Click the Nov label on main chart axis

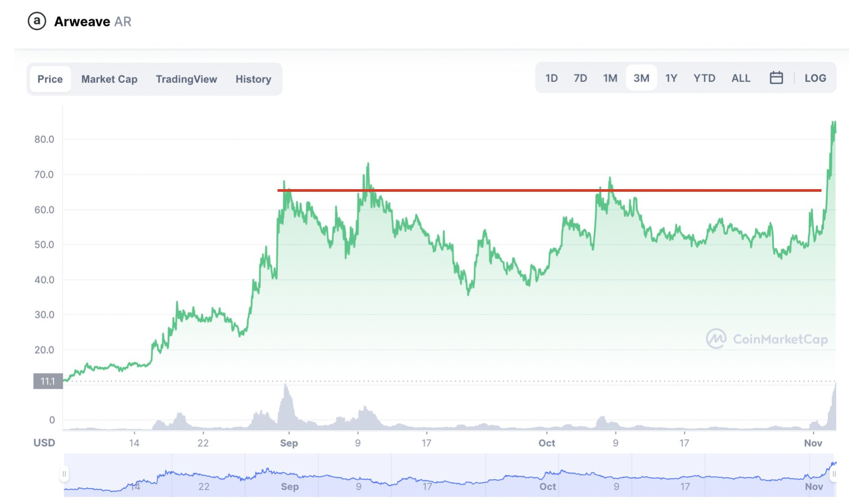coord(813,443)
